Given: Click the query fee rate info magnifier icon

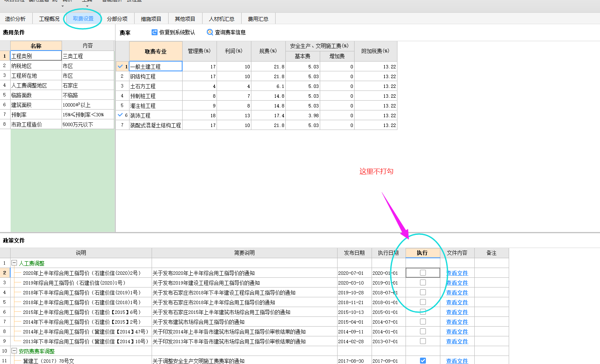Looking at the screenshot, I should (x=210, y=32).
